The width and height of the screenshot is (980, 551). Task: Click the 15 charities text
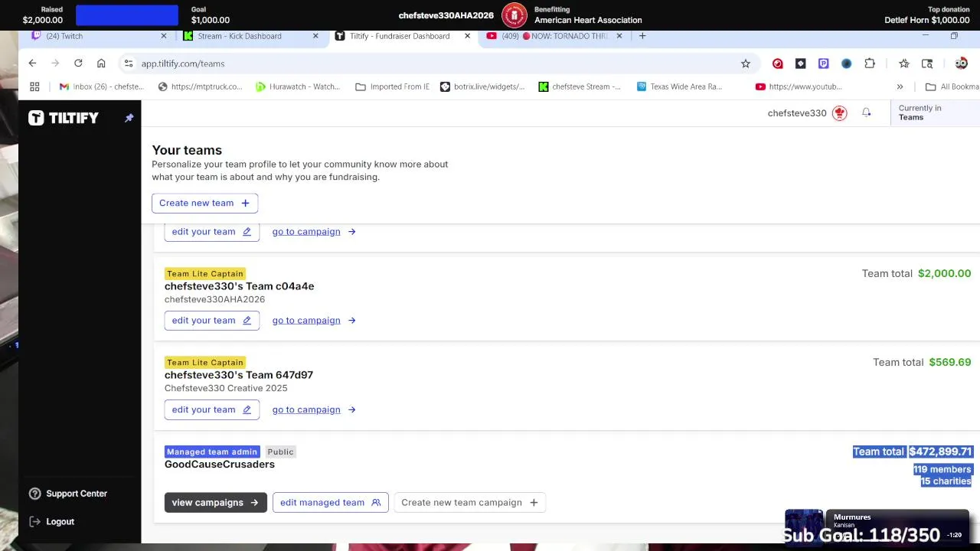(x=946, y=481)
